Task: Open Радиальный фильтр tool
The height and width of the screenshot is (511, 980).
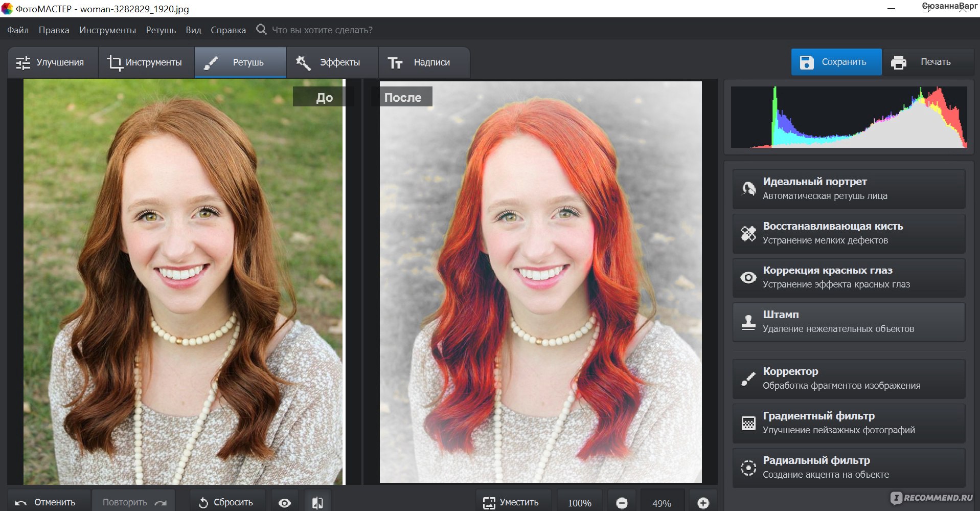Action: click(x=849, y=468)
